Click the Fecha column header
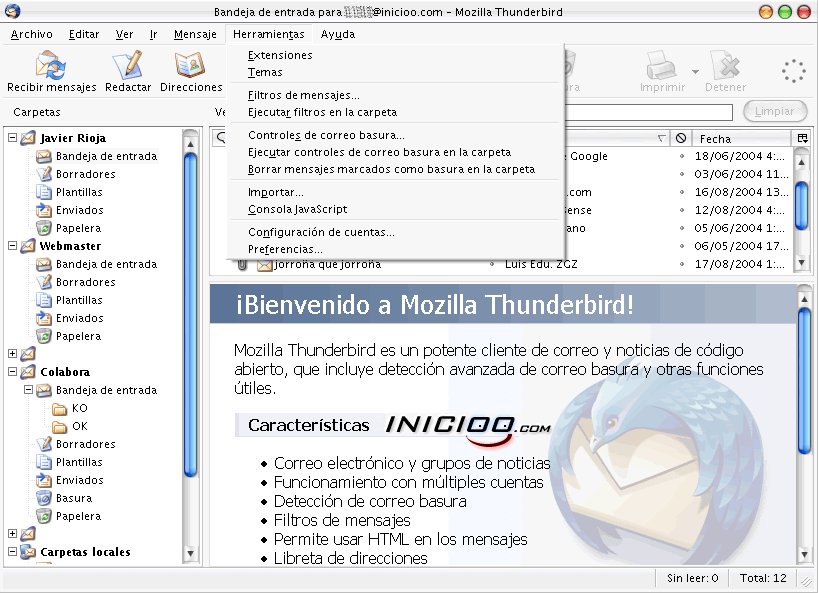The height and width of the screenshot is (593, 818). coord(741,139)
